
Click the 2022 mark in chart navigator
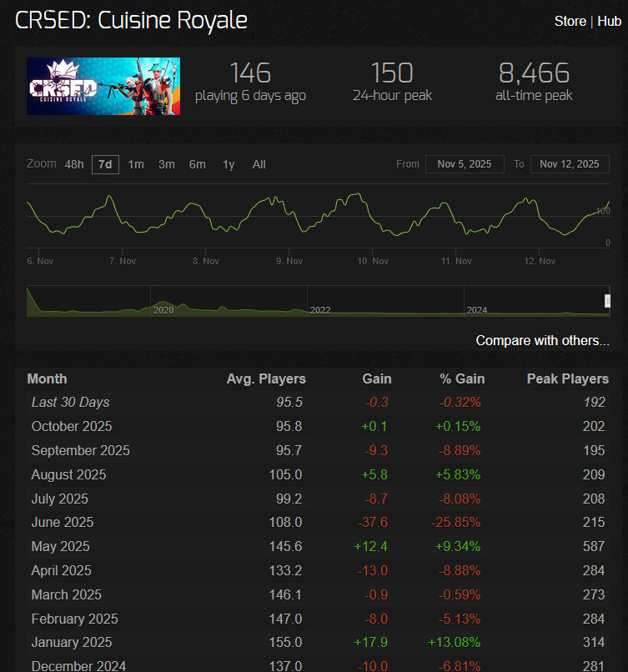pos(320,310)
